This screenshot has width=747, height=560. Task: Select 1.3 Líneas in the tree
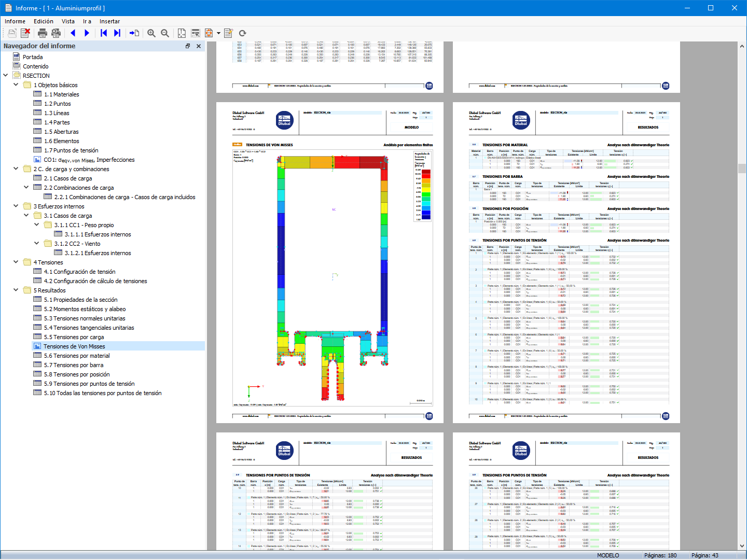(x=57, y=113)
